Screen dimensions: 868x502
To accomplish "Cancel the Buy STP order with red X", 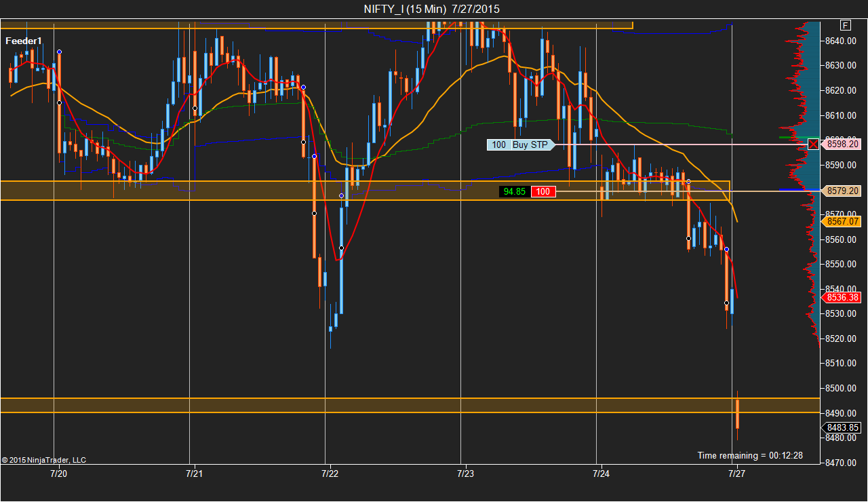I will point(813,144).
